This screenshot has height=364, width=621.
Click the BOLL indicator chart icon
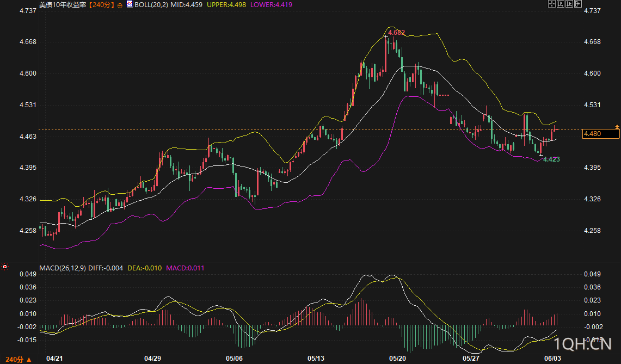click(130, 4)
